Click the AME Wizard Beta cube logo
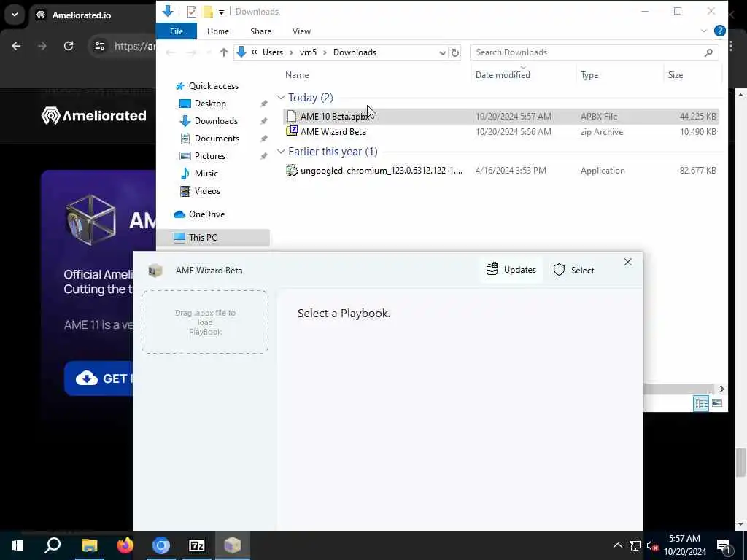Viewport: 747px width, 560px height. point(155,271)
